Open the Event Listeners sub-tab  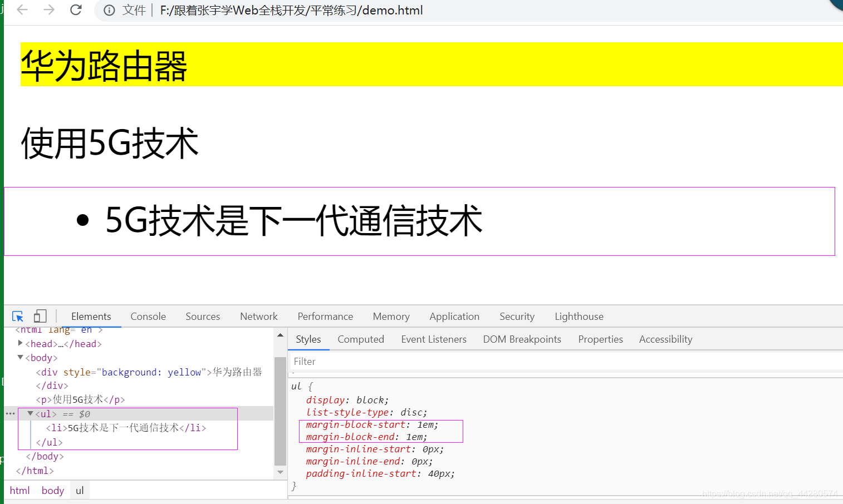(434, 339)
